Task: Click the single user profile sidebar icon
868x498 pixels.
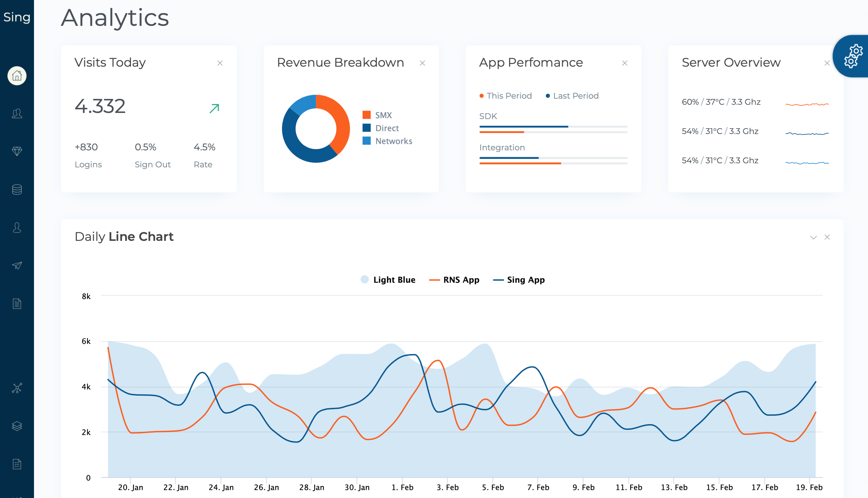Action: tap(17, 228)
